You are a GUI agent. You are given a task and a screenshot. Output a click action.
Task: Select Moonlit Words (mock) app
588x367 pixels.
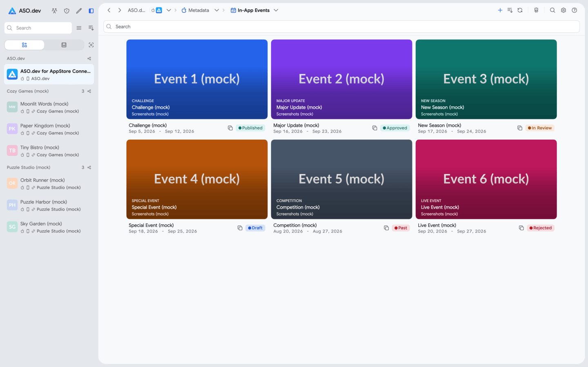(49, 107)
